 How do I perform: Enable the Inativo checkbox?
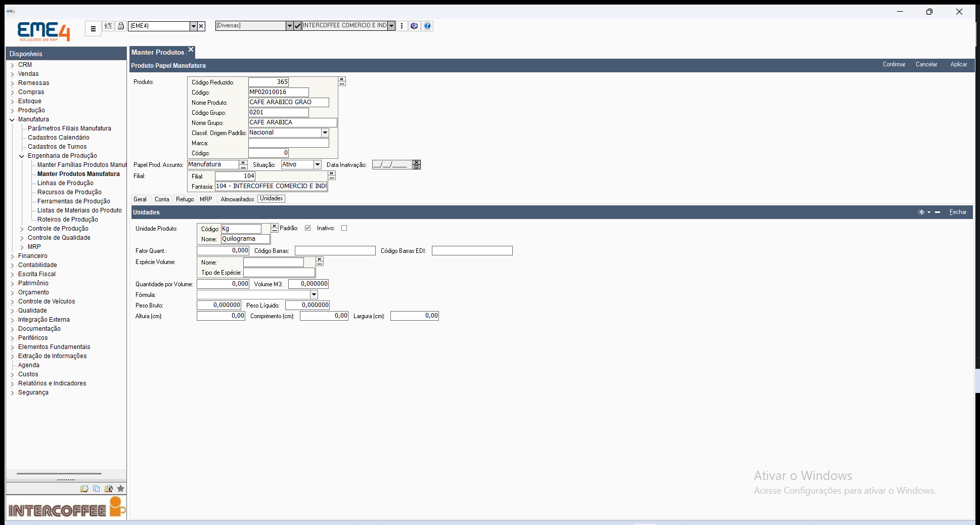[344, 228]
